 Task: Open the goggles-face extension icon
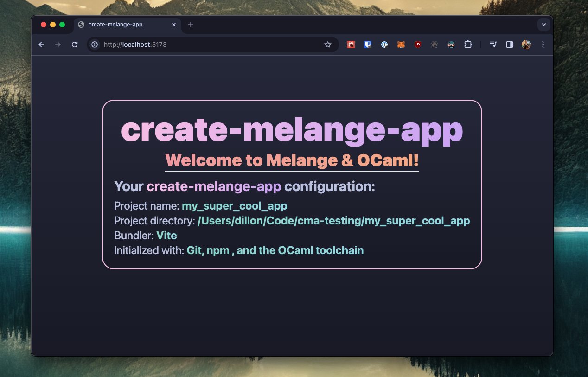(x=451, y=45)
